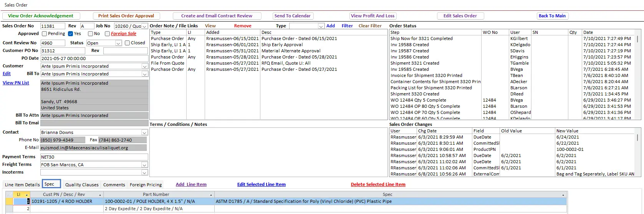Screen dimensions: 644x214
Task: Open Part Number column filter arrow
Action: tap(211, 195)
